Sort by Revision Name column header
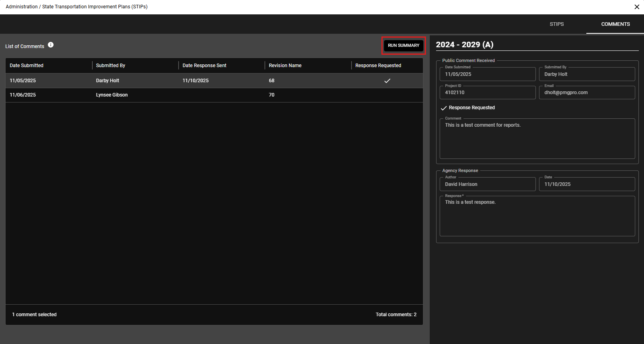This screenshot has width=644, height=344. coord(285,66)
